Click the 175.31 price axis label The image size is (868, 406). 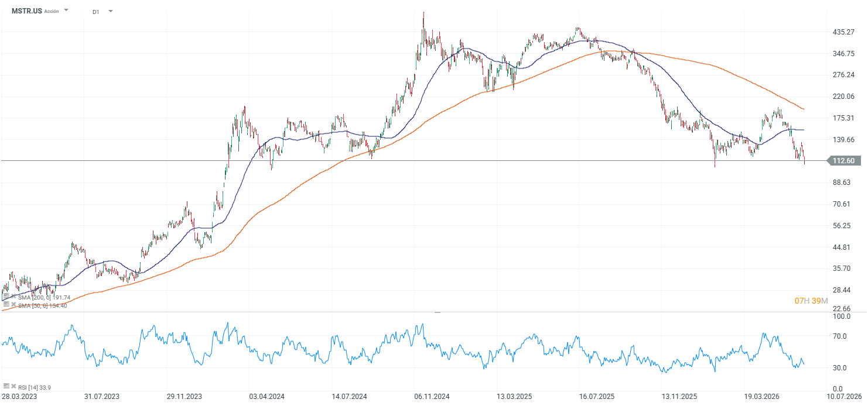click(x=842, y=118)
